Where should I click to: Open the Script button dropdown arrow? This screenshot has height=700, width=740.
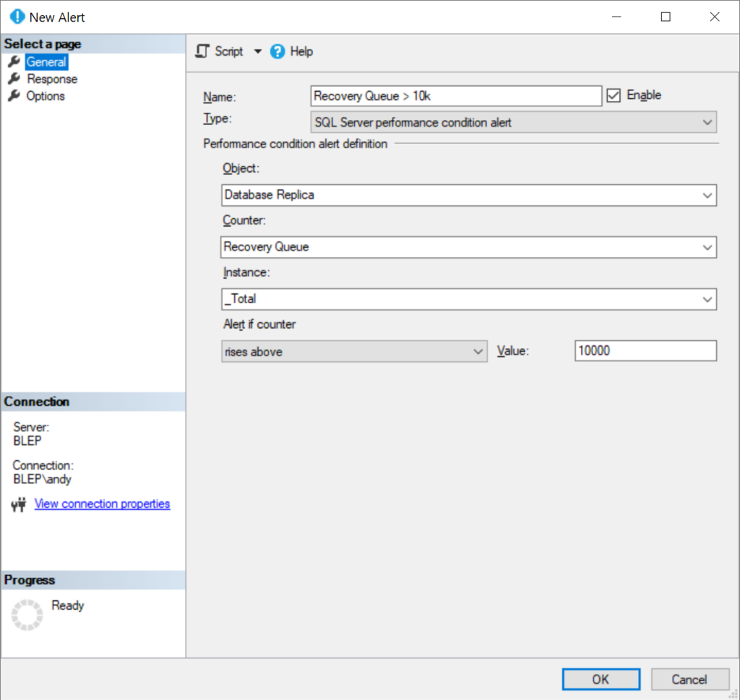coord(258,51)
